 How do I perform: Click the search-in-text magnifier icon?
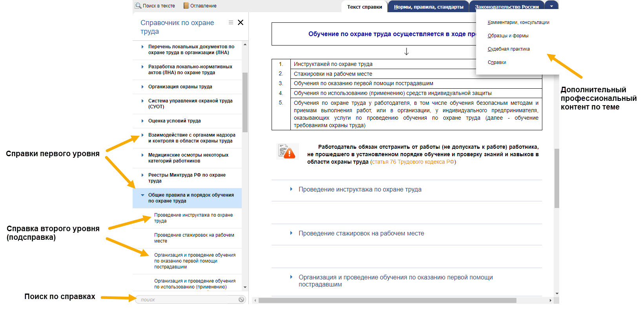(x=138, y=6)
